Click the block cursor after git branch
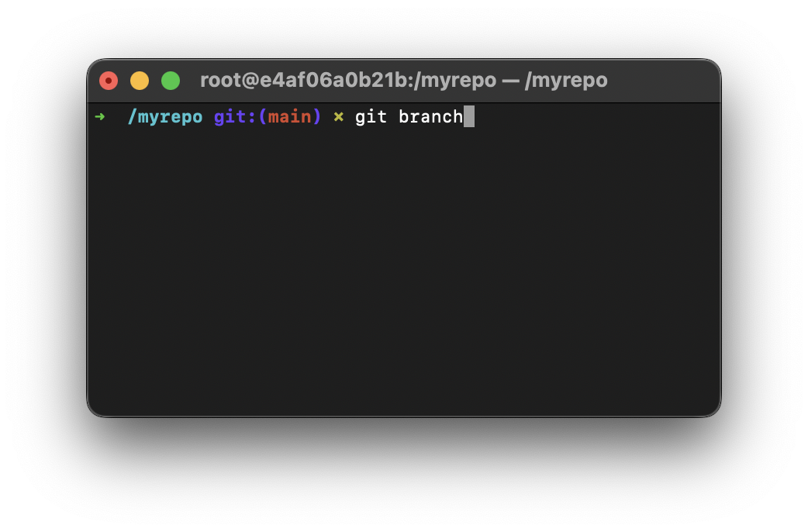 click(x=471, y=116)
